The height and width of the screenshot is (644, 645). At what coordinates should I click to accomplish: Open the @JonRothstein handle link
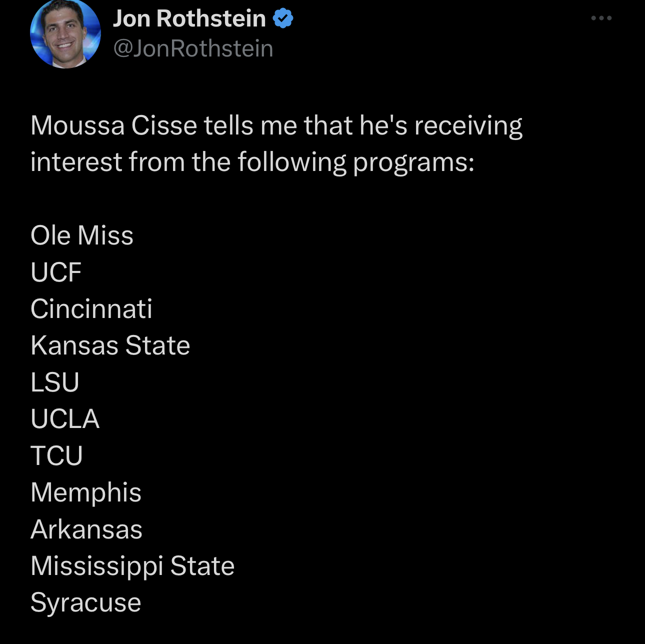click(x=193, y=48)
